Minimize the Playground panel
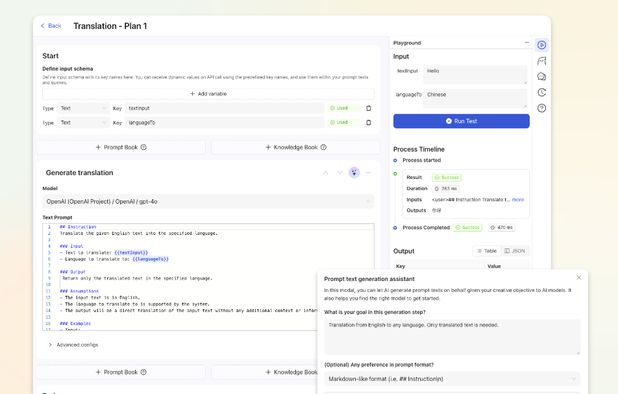This screenshot has width=618, height=394. coord(527,43)
